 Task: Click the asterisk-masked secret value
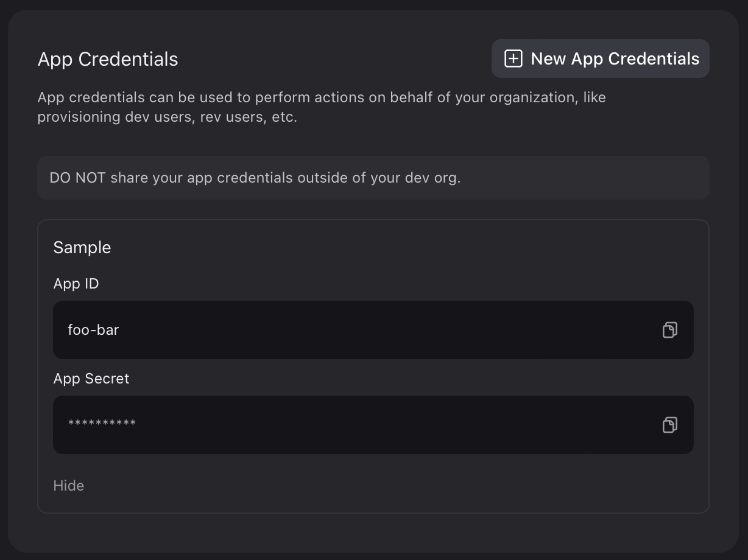click(102, 424)
